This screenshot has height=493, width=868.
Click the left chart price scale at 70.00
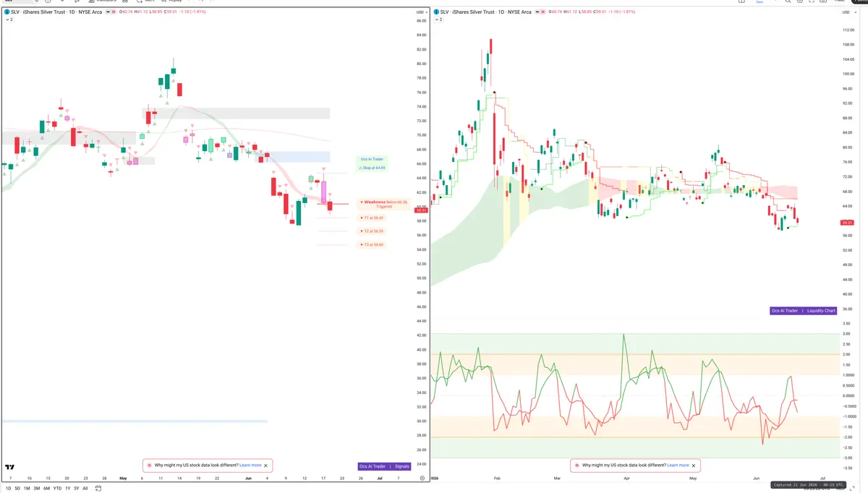(421, 135)
